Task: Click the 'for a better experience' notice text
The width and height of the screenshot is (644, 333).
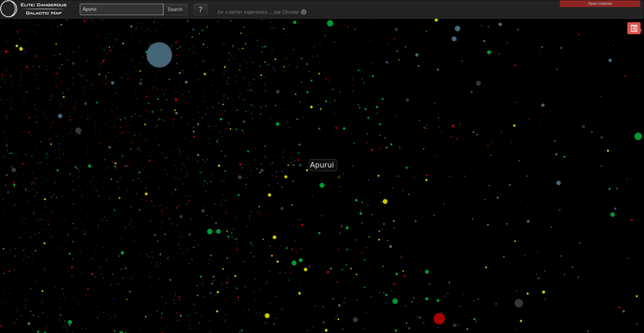Action: (258, 12)
